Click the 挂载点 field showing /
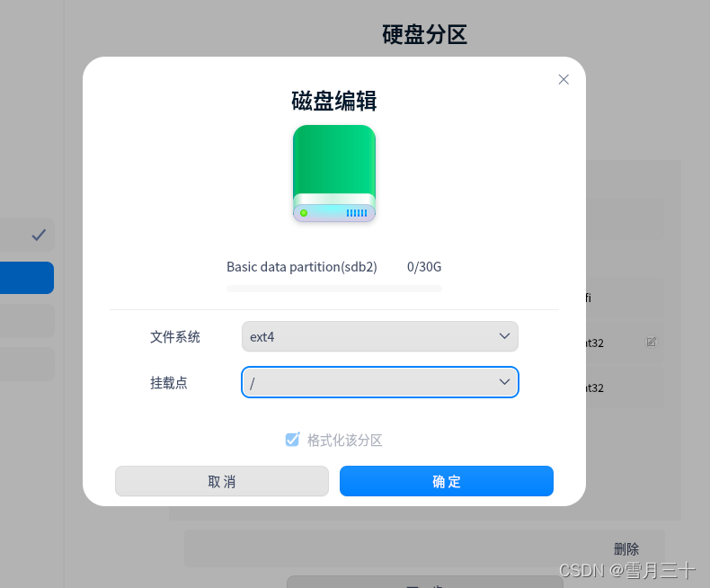The height and width of the screenshot is (588, 710). tap(380, 382)
